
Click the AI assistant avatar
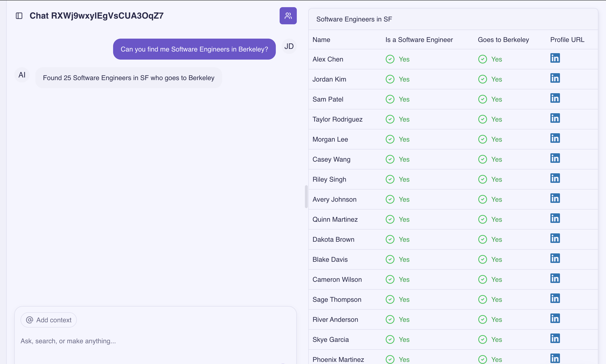pyautogui.click(x=22, y=75)
